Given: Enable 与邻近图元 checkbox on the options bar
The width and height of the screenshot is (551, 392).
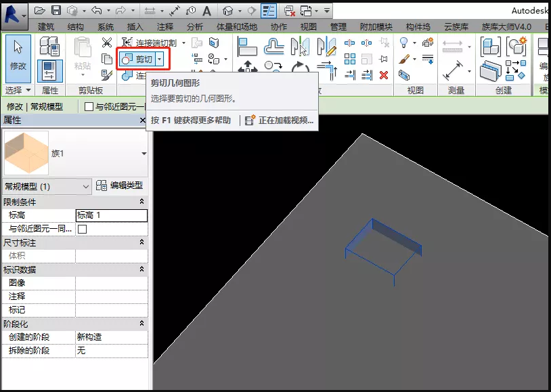Looking at the screenshot, I should click(x=89, y=107).
